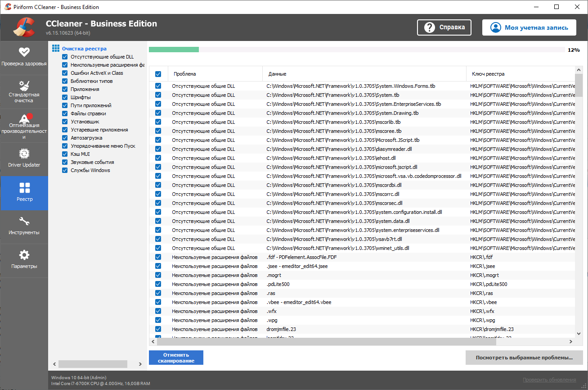Open the Settings gear icon
This screenshot has width=588, height=390.
(24, 255)
